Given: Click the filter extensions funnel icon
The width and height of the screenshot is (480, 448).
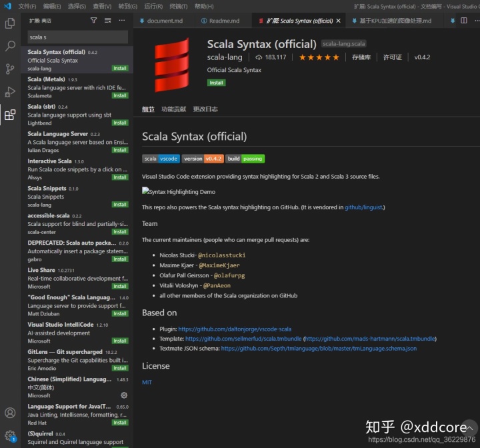Looking at the screenshot, I should pyautogui.click(x=94, y=20).
